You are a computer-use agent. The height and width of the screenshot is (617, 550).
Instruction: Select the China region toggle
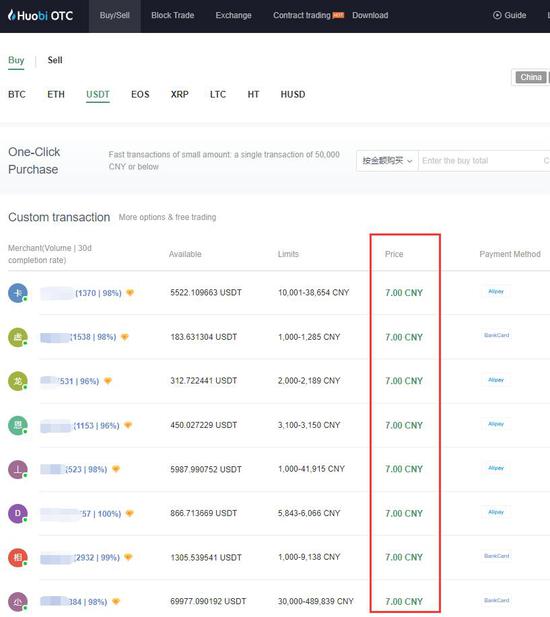pyautogui.click(x=531, y=77)
